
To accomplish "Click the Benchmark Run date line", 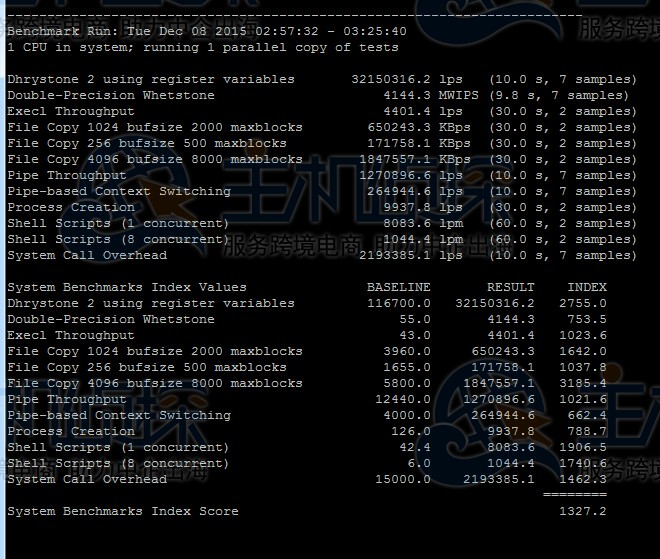I will (x=206, y=31).
